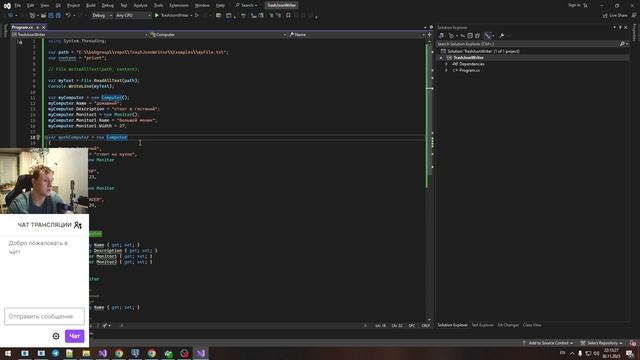Start debugging with green play button
This screenshot has height=360, width=640.
click(157, 15)
